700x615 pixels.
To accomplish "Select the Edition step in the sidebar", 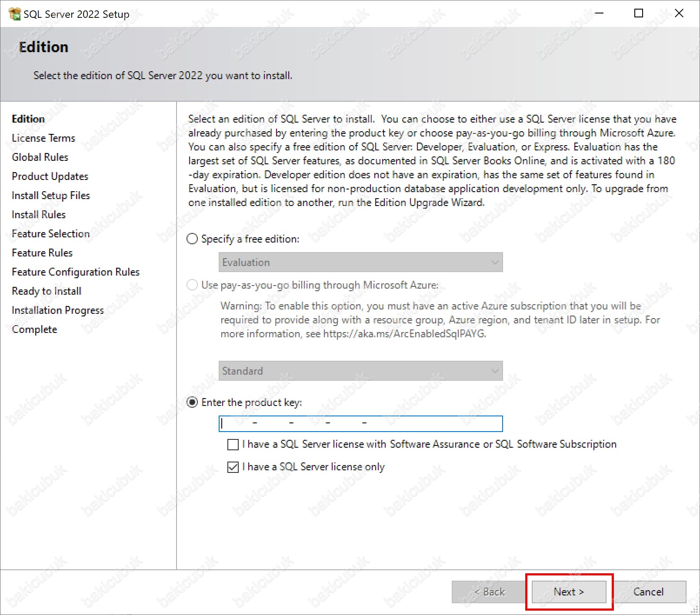I will pos(28,119).
